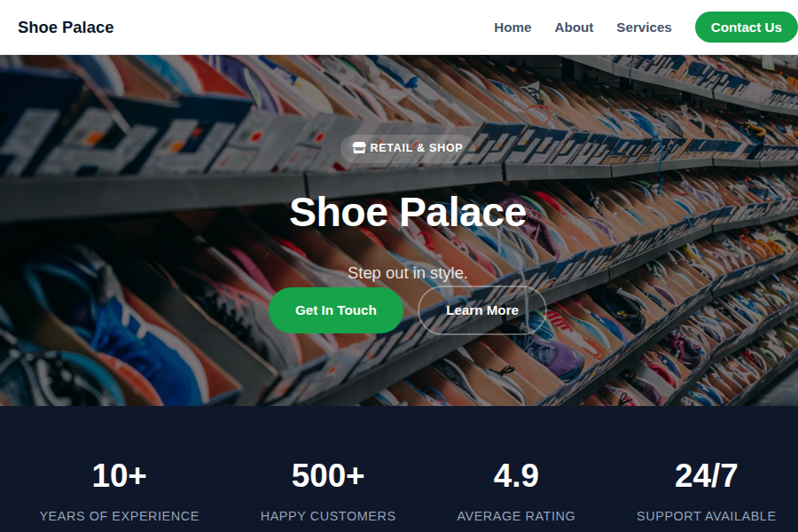This screenshot has width=798, height=532.
Task: Click the SUPPORT AVAILABLE label
Action: click(x=706, y=516)
